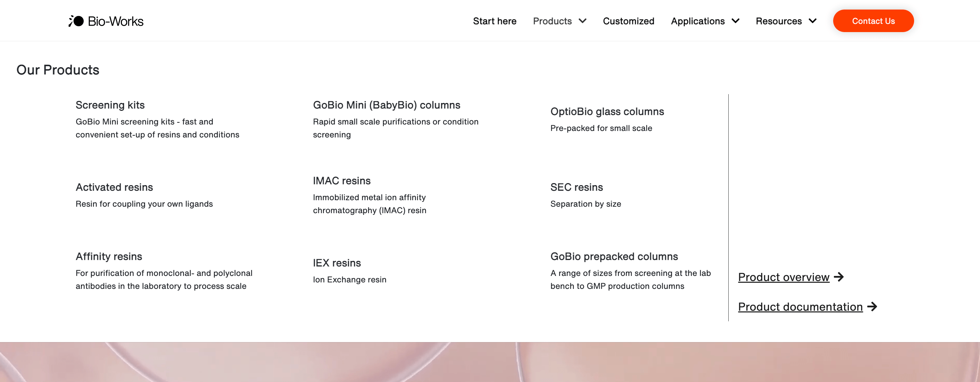View SEC resins product page
The image size is (980, 382).
(576, 187)
